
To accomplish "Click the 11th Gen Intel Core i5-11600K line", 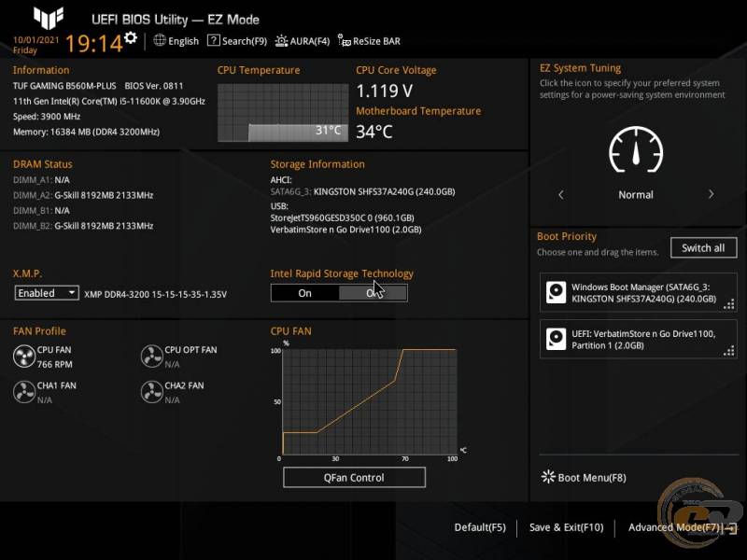I will point(109,101).
